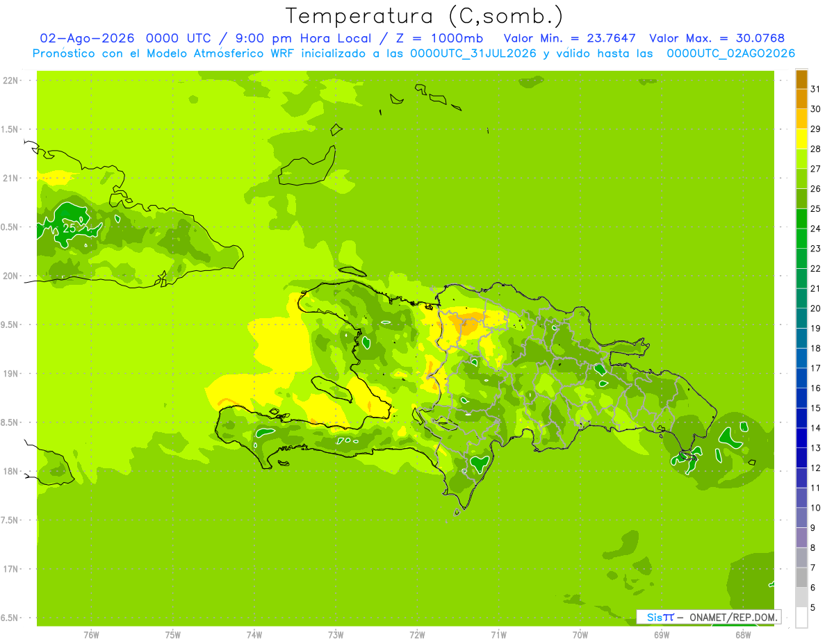The width and height of the screenshot is (834, 644).
Task: Click the "75W" longitude label
Action: 173,634
